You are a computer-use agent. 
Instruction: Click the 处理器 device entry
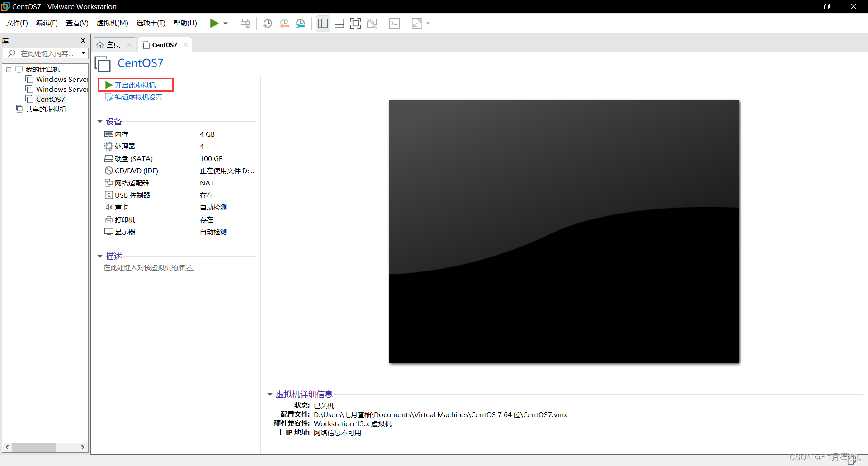coord(125,146)
